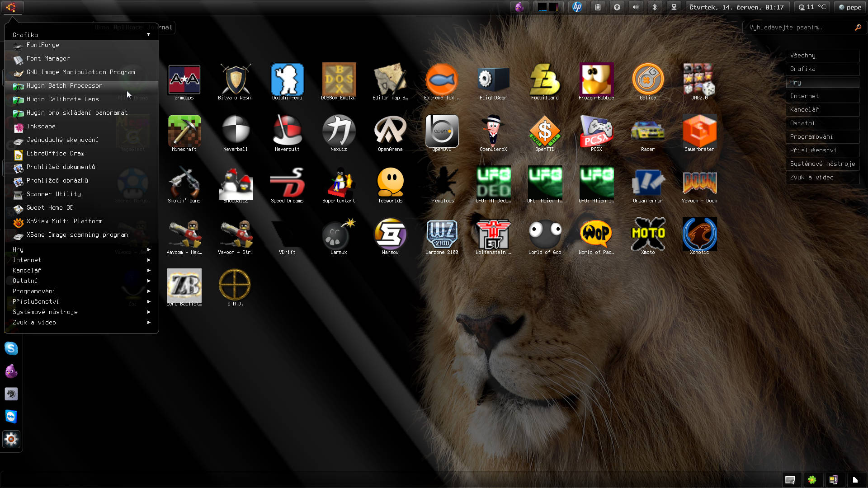The height and width of the screenshot is (488, 868).
Task: Click the HP tray icon
Action: pyautogui.click(x=577, y=7)
